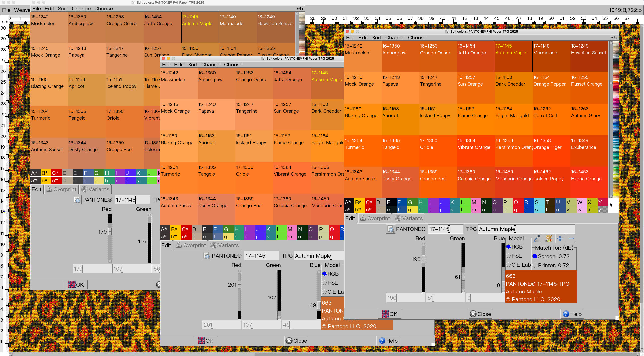Click OK button in middle window
The image size is (644, 356).
[x=205, y=341]
